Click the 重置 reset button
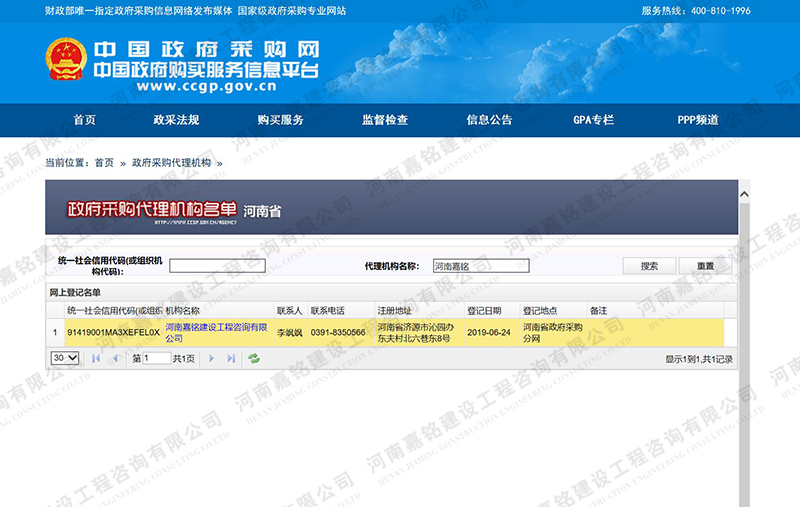Viewport: 800px width, 507px height. click(x=706, y=266)
